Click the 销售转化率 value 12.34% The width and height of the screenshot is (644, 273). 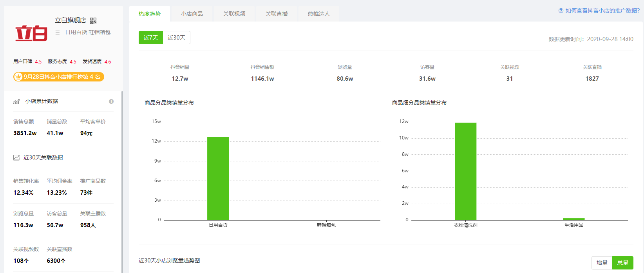tap(24, 193)
